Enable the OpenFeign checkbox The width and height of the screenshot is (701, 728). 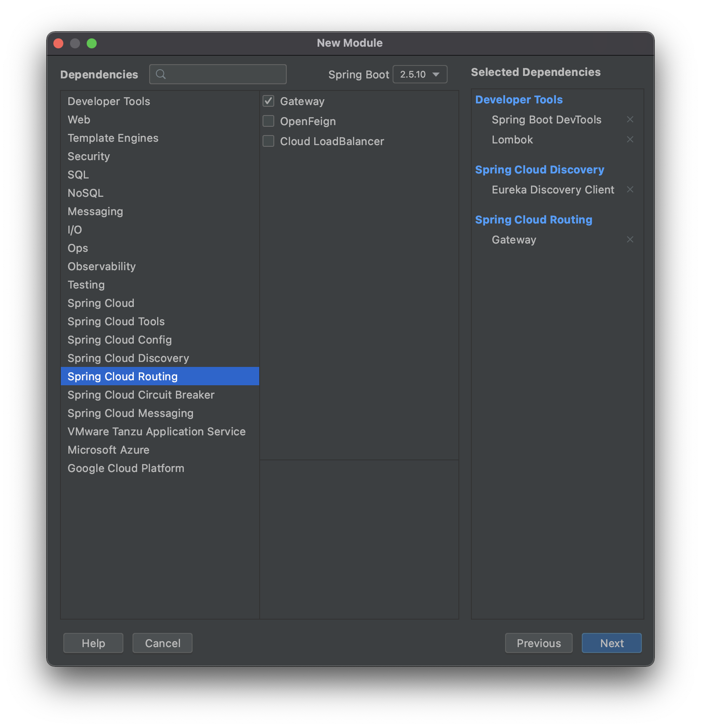click(x=268, y=121)
